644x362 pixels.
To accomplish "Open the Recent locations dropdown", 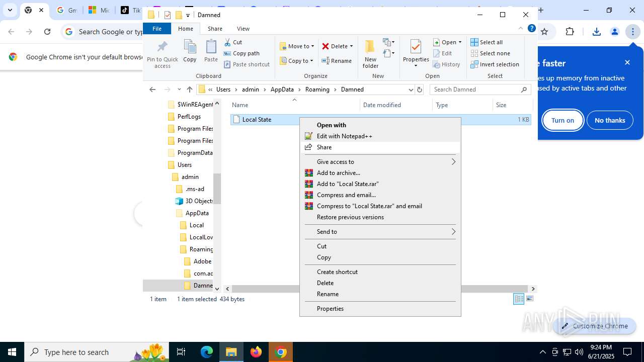I will [179, 89].
